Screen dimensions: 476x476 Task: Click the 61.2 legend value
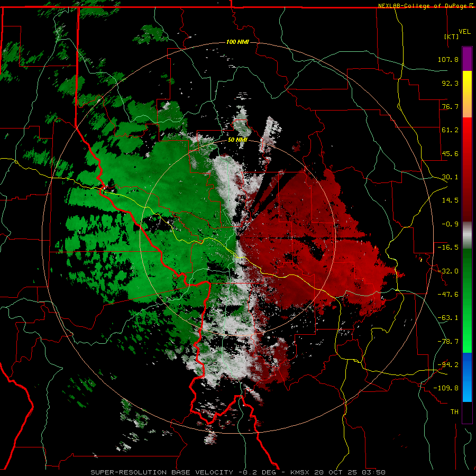(x=450, y=130)
